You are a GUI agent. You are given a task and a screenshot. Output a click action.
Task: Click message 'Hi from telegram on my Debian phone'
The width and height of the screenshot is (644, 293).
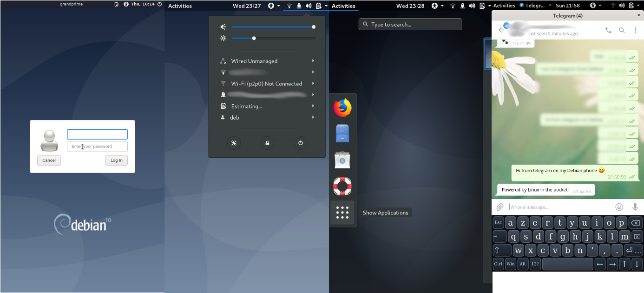tap(575, 173)
